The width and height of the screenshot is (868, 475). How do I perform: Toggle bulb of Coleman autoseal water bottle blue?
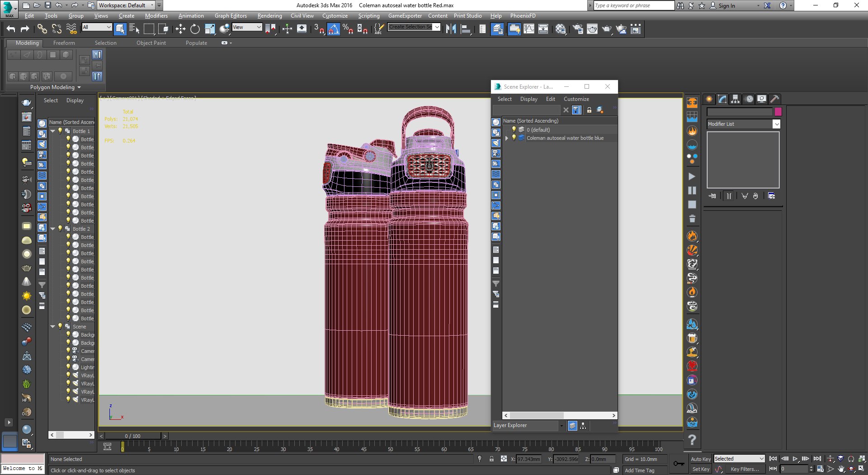pyautogui.click(x=514, y=138)
